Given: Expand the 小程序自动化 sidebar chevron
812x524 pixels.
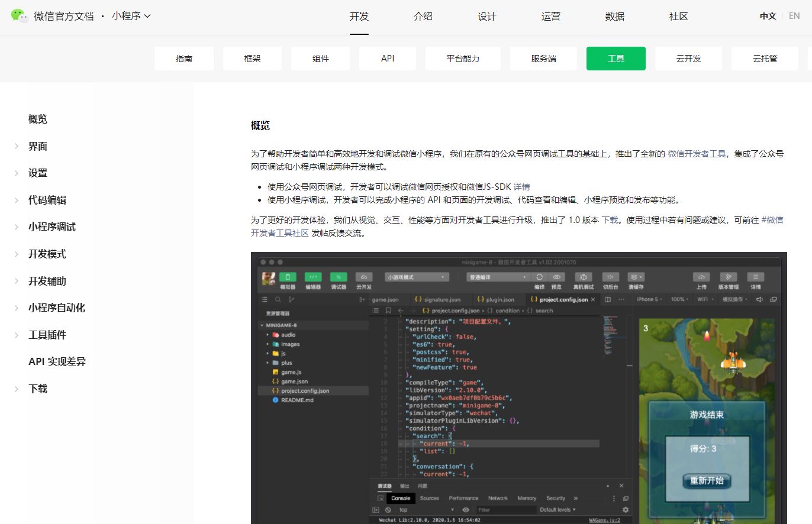Looking at the screenshot, I should pyautogui.click(x=17, y=308).
